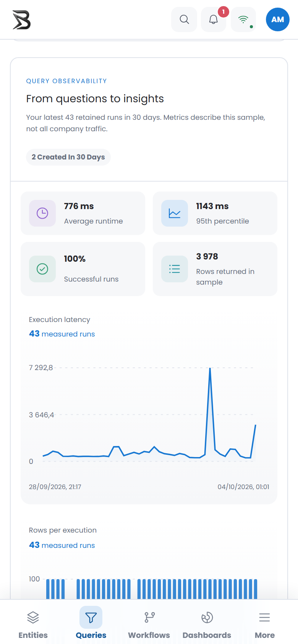
Task: Go to Entities tab
Action: point(33,625)
